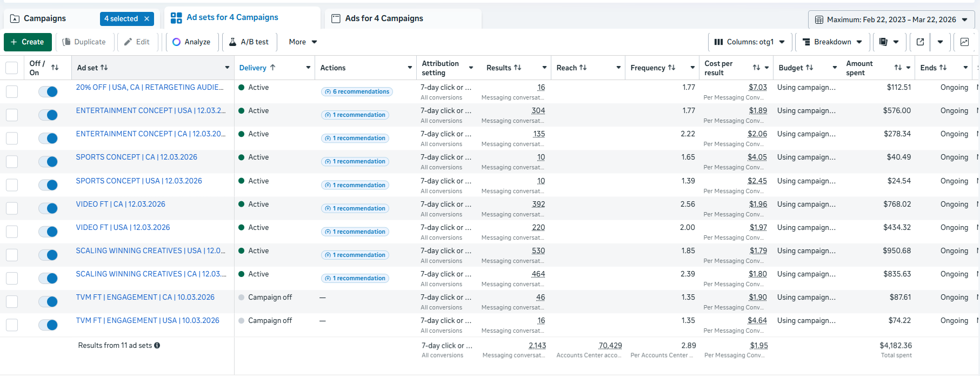The image size is (980, 376).
Task: Sort by Reach column arrows
Action: click(583, 68)
